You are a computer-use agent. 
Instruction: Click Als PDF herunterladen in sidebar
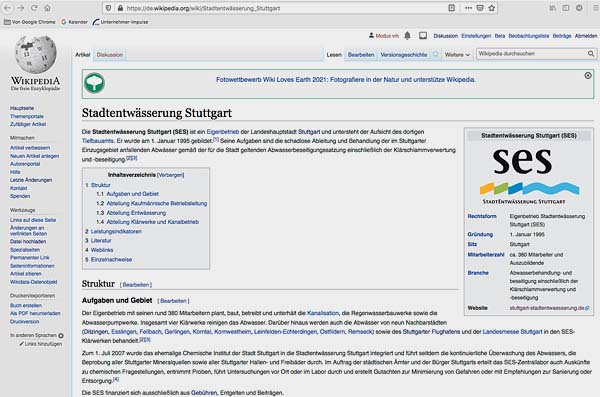pos(35,313)
